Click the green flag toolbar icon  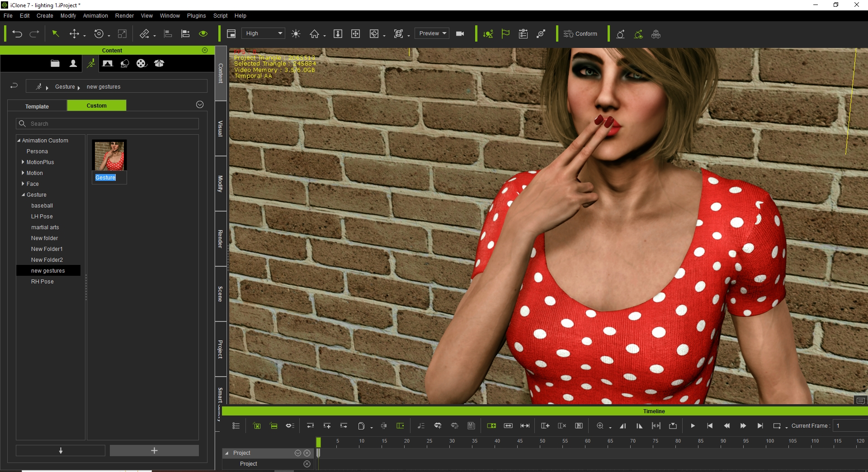505,34
